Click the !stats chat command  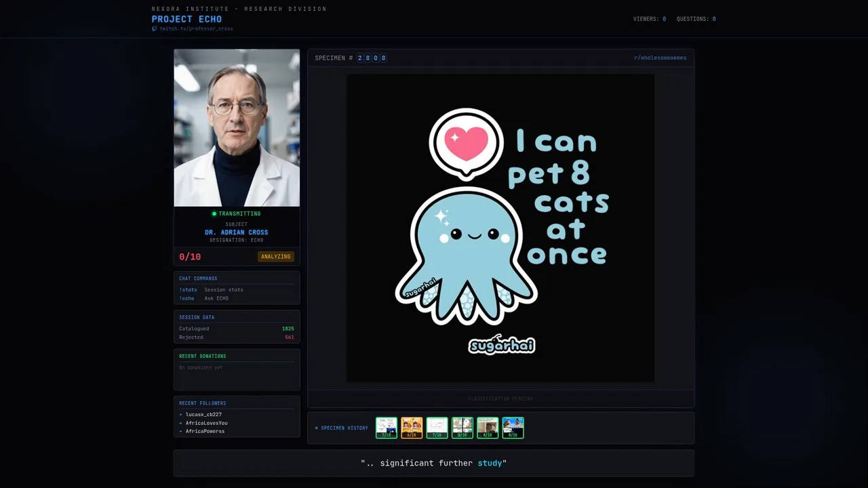point(188,289)
